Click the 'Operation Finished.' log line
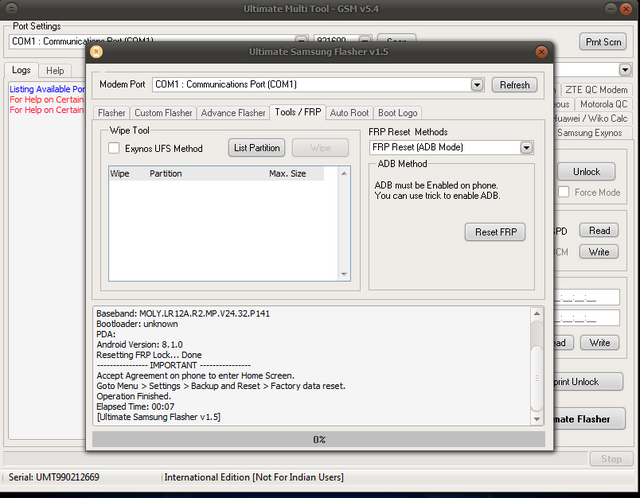The height and width of the screenshot is (498, 640). [x=133, y=396]
